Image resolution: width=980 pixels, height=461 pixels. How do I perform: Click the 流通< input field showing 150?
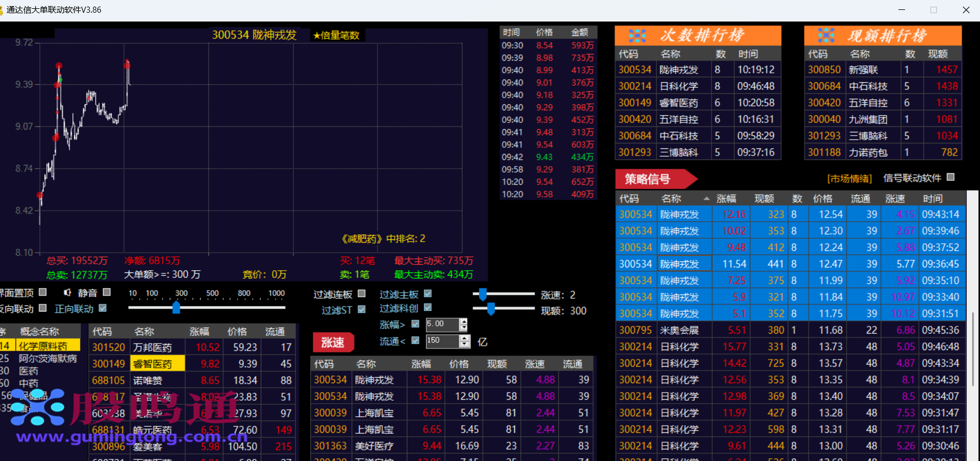[x=443, y=341]
